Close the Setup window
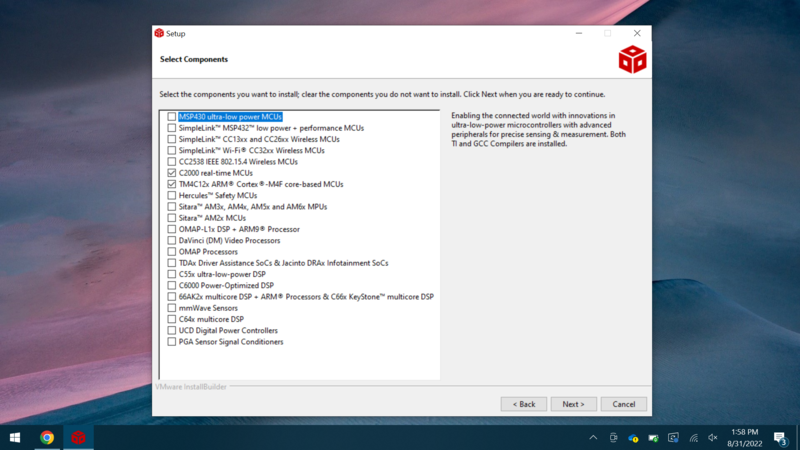 click(637, 33)
